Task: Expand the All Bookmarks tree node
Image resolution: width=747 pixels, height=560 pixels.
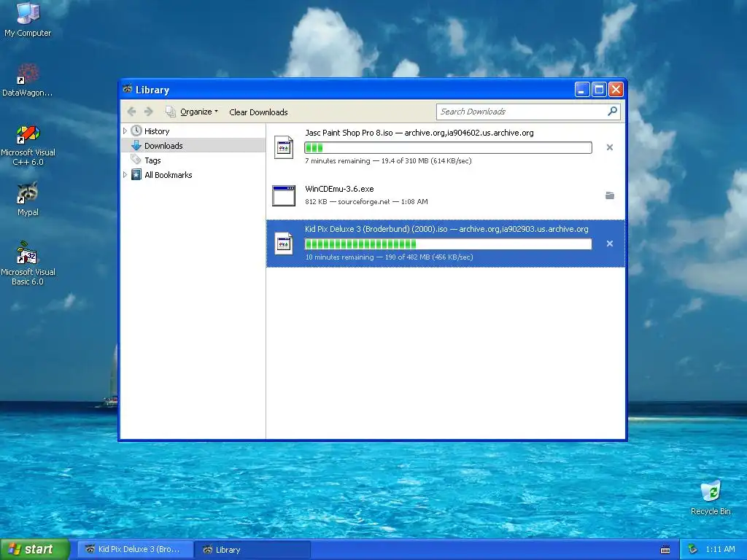Action: tap(125, 174)
